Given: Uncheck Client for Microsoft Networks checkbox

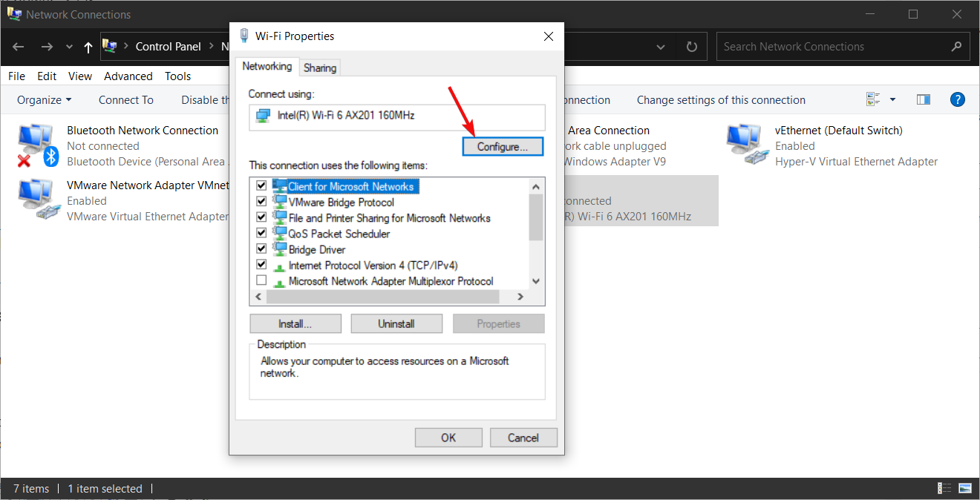Looking at the screenshot, I should (261, 186).
